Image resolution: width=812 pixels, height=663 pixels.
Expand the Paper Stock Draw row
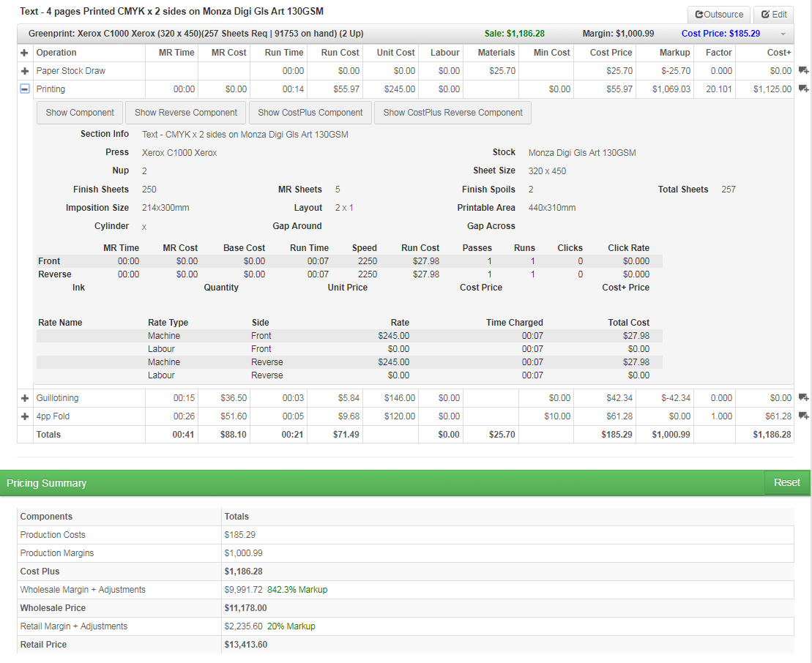tap(24, 71)
